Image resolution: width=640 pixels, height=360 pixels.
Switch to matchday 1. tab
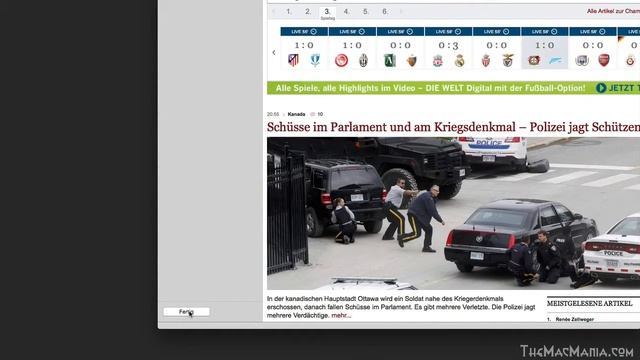point(289,12)
